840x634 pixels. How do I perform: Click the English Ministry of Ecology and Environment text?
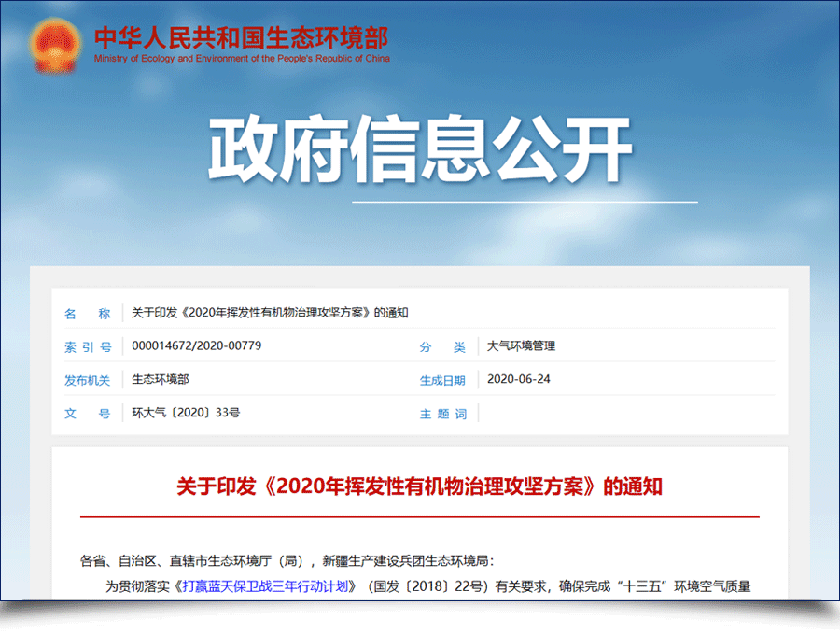pos(242,59)
